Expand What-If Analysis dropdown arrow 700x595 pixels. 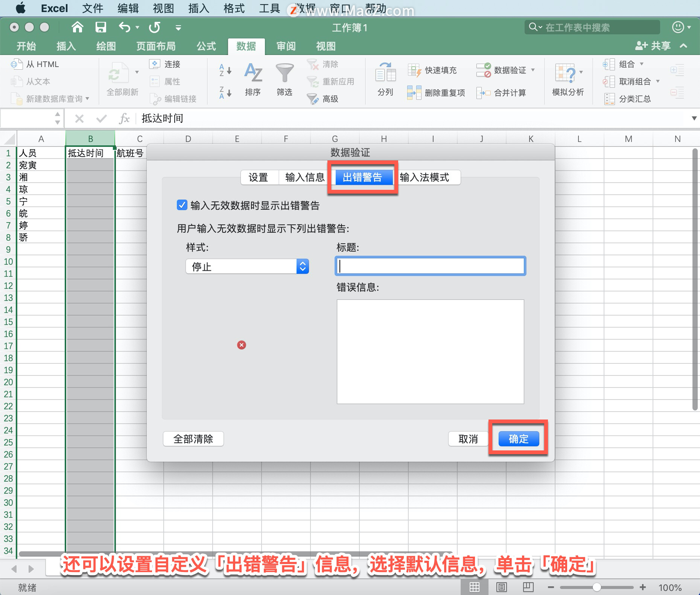coord(581,72)
